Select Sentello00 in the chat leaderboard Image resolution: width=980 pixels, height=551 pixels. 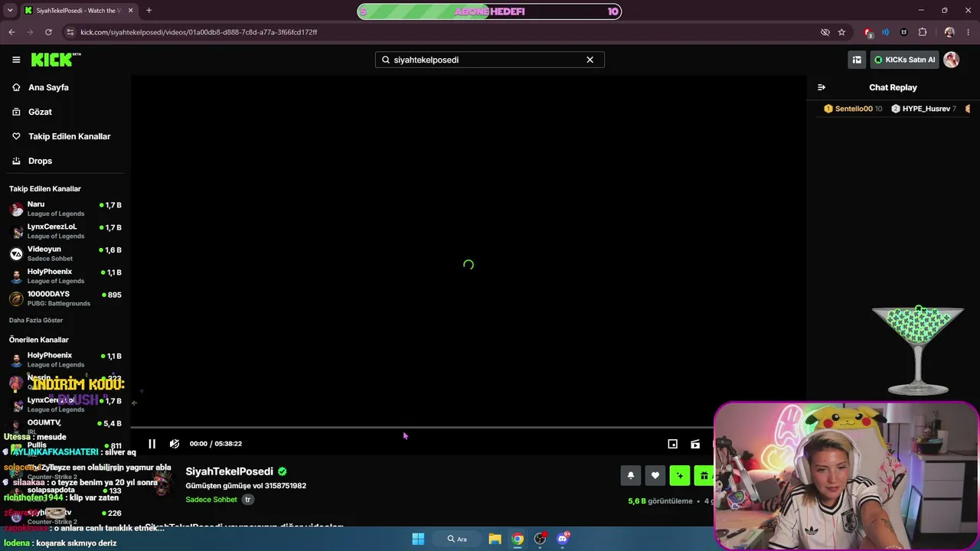[853, 109]
